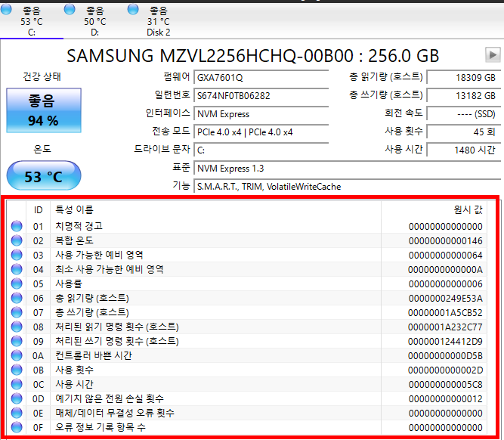Image resolution: width=504 pixels, height=440 pixels.
Task: Click the firmware field GXA7601Q
Action: [x=261, y=78]
